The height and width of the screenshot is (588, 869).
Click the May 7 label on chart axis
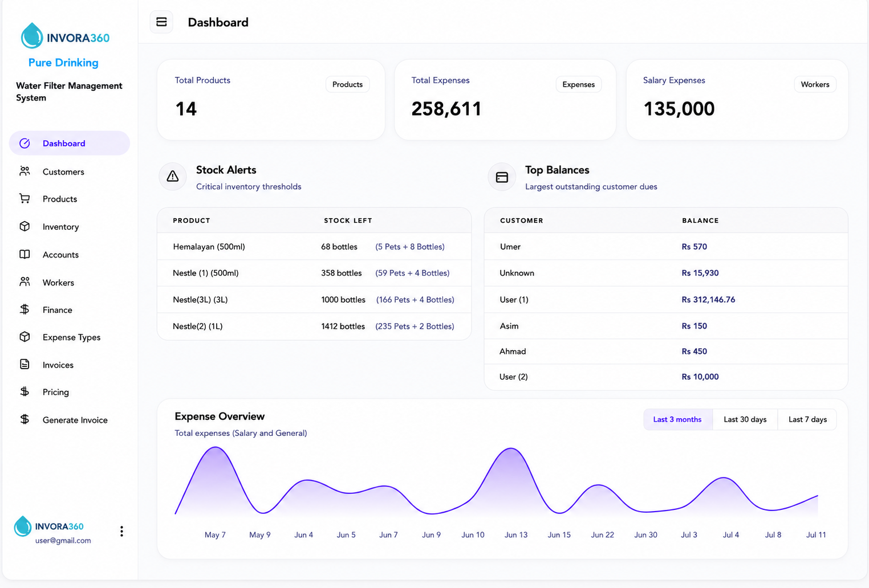click(215, 535)
